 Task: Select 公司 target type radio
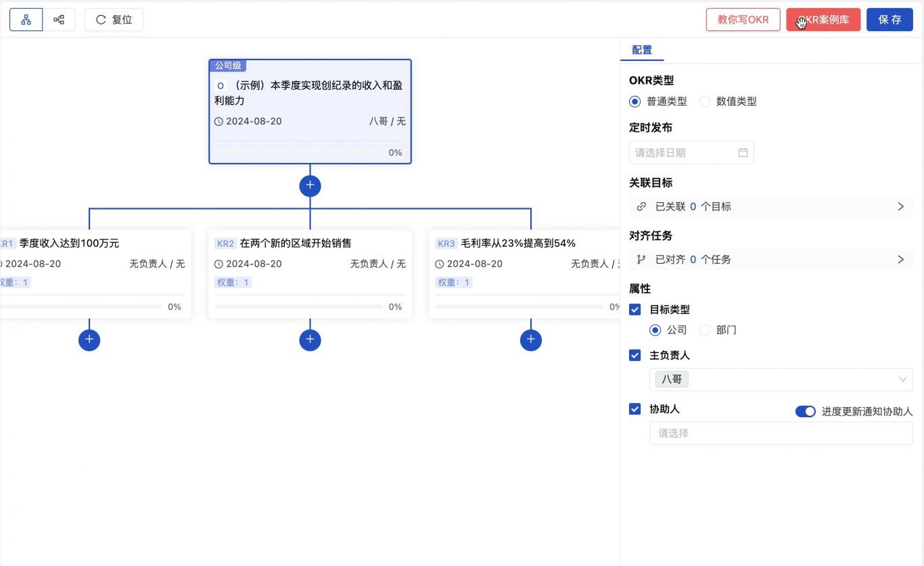[x=655, y=330]
